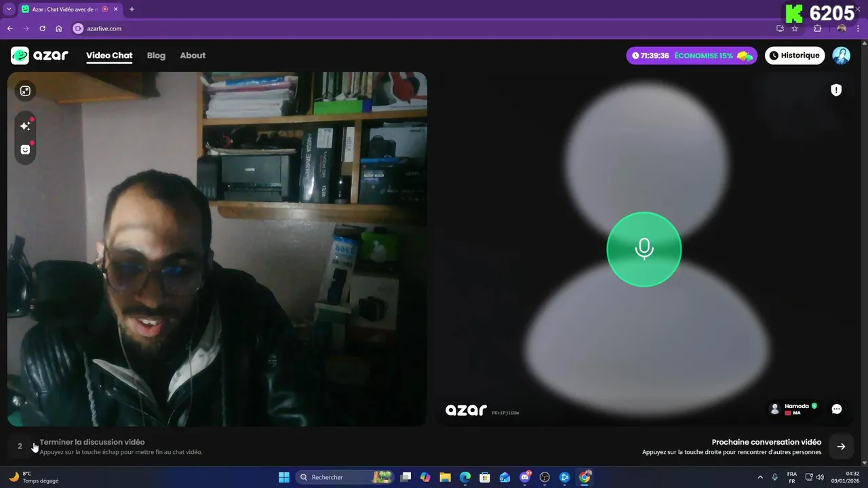Screen dimensions: 868x488
Task: Click Hamoda's small profile picture
Action: (x=775, y=409)
